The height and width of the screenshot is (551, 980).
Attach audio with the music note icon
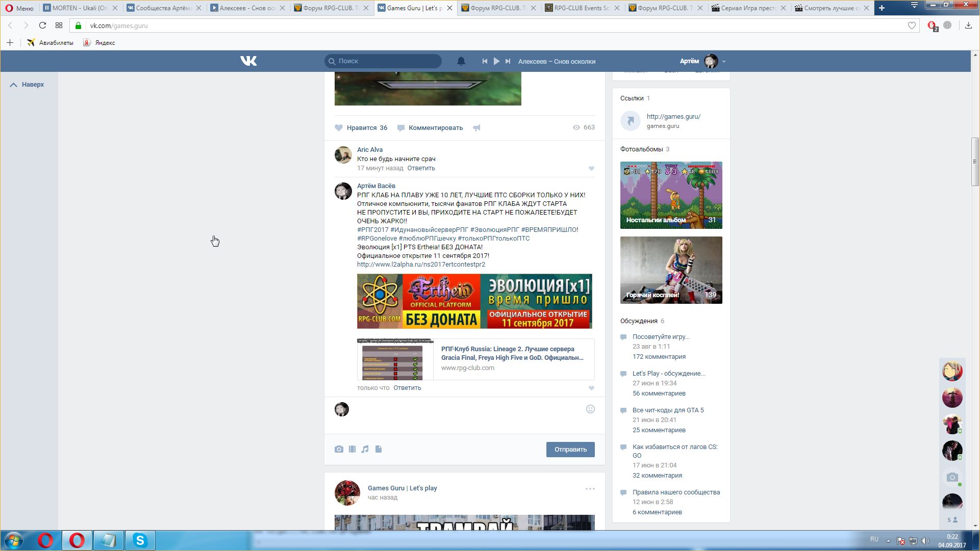point(365,450)
